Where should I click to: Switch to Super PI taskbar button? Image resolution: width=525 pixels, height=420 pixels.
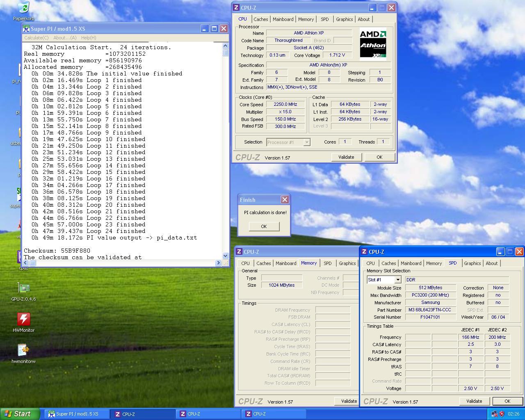tap(77, 414)
